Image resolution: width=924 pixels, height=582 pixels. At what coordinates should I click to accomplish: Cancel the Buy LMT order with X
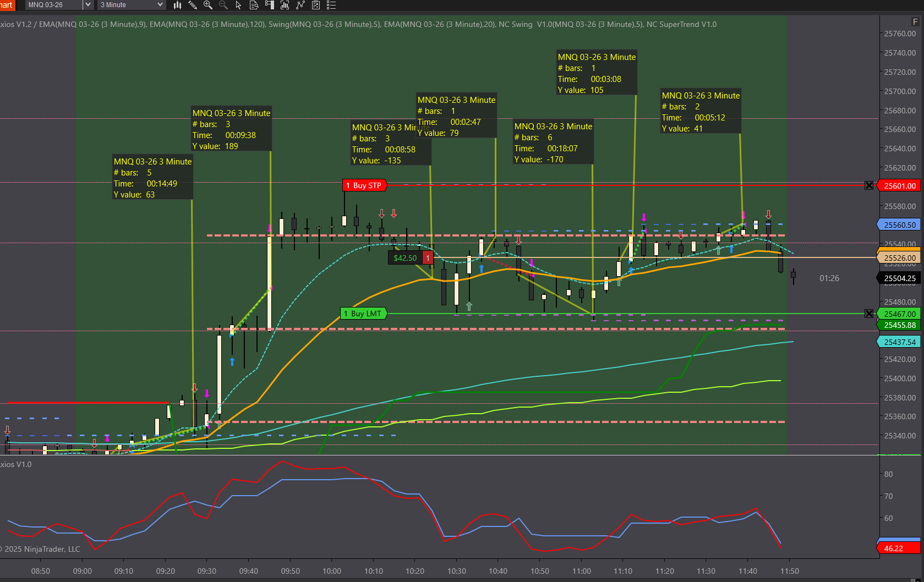pyautogui.click(x=869, y=314)
